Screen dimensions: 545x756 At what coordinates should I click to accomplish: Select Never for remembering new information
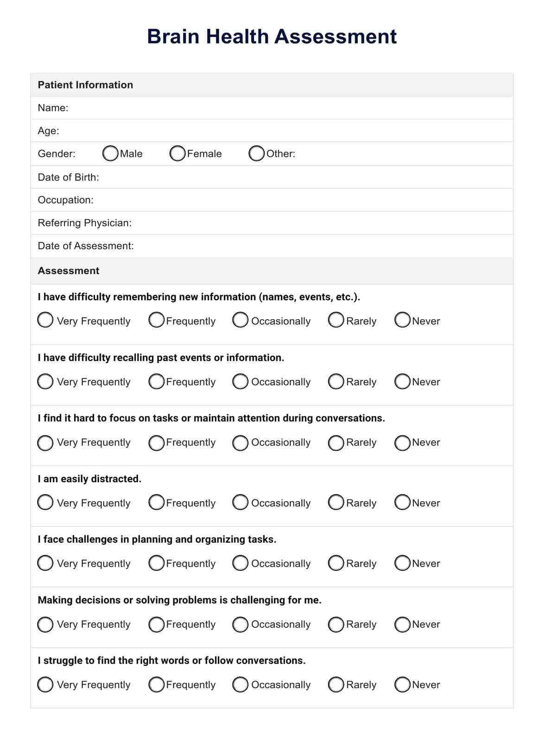pyautogui.click(x=402, y=320)
